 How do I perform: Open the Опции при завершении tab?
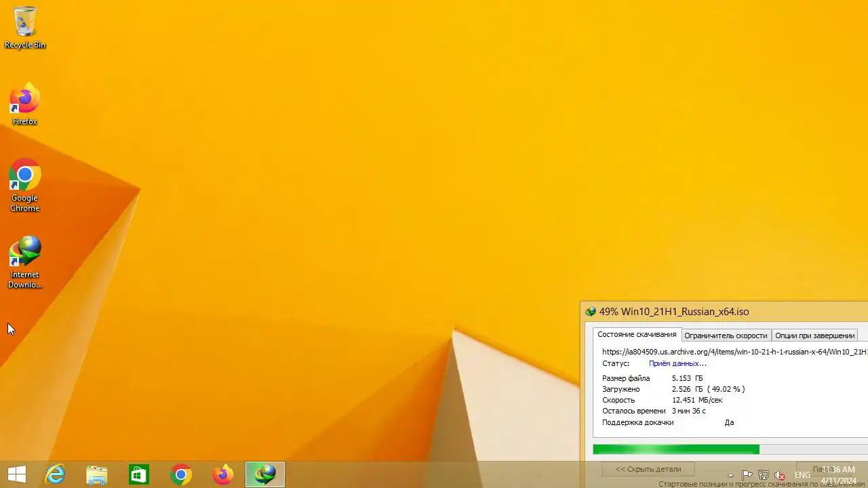pos(814,335)
